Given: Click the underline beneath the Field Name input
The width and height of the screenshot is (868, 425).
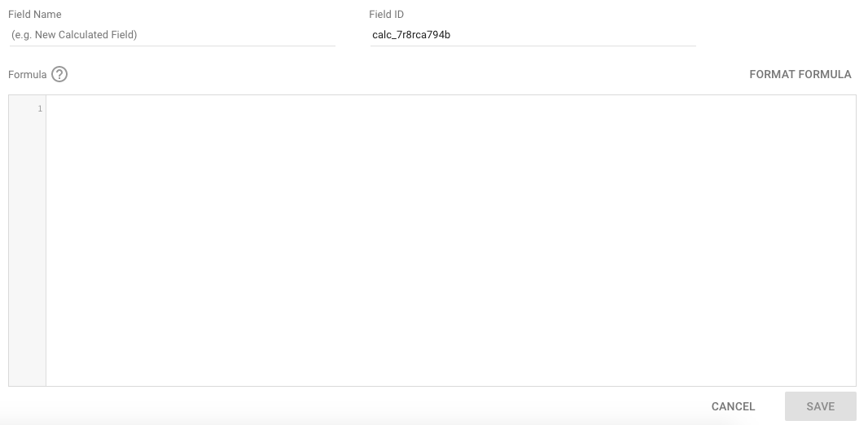Looking at the screenshot, I should click(172, 46).
